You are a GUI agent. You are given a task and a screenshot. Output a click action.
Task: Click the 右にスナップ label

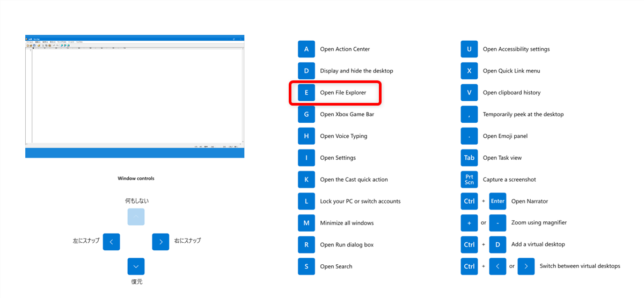pos(187,241)
